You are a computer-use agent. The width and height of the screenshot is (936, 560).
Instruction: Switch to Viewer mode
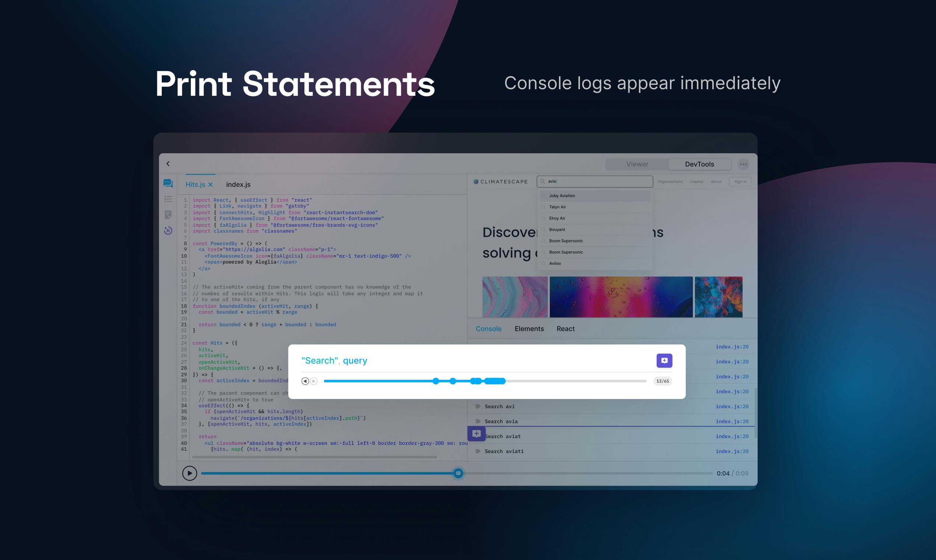(x=637, y=164)
